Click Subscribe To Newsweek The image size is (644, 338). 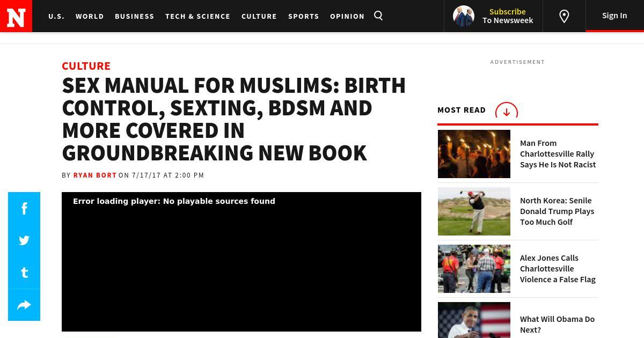coord(508,16)
